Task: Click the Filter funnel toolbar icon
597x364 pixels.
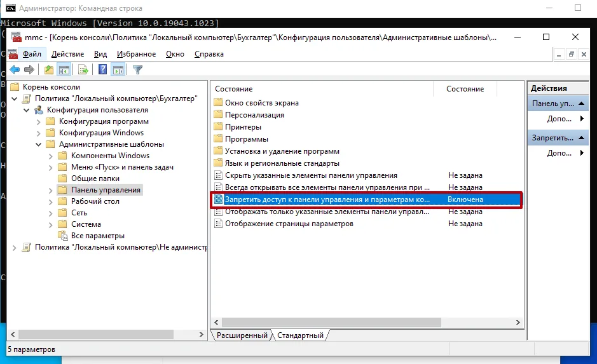Action: (x=137, y=70)
